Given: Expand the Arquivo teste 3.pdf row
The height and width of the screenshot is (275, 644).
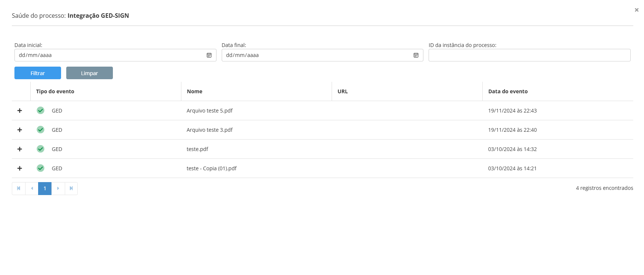Looking at the screenshot, I should pyautogui.click(x=20, y=130).
